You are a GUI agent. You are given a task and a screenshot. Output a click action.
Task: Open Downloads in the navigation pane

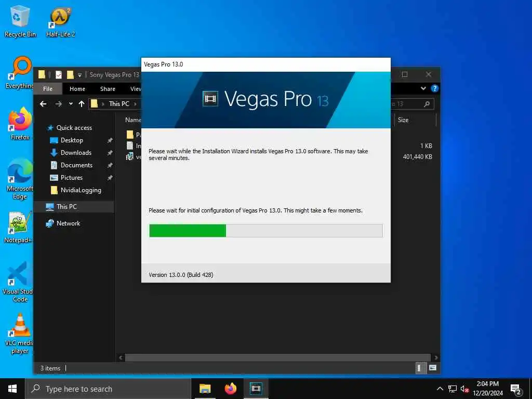(76, 153)
